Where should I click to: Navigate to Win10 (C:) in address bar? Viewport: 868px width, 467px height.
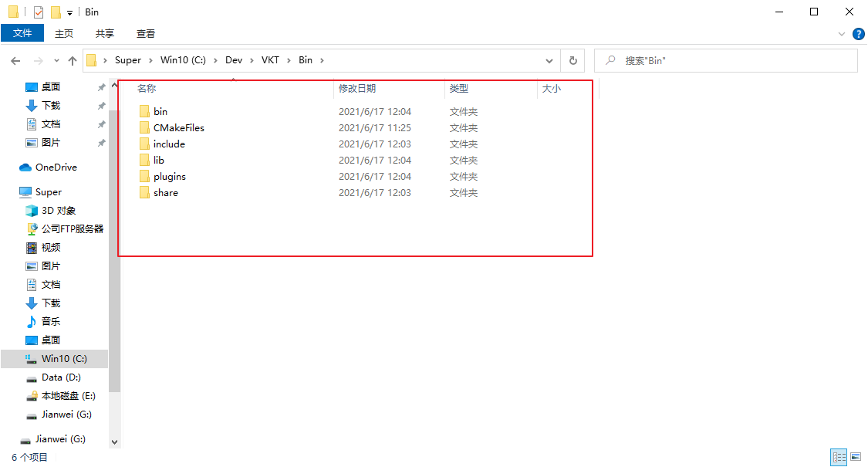tap(183, 60)
